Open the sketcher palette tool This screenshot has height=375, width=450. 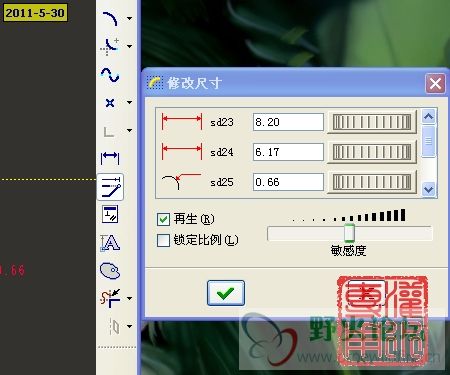110,270
